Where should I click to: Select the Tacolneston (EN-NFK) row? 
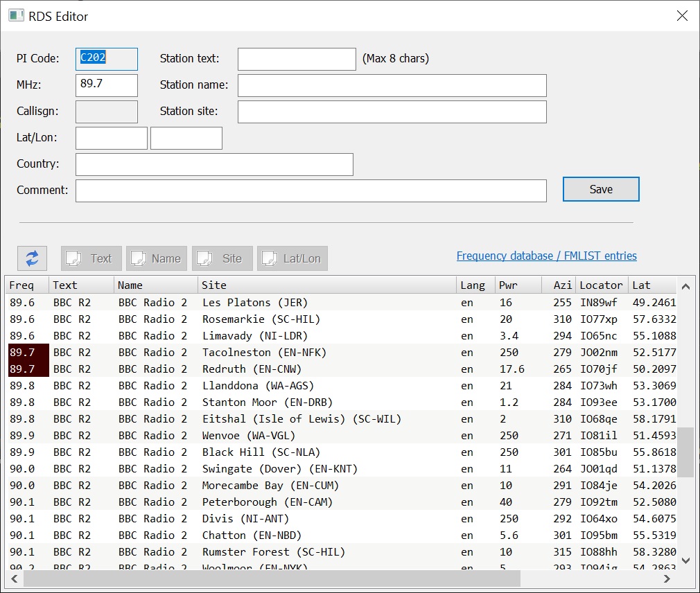264,353
